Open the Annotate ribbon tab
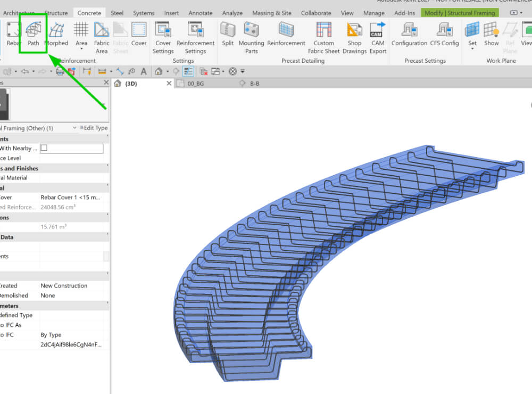 pyautogui.click(x=201, y=13)
